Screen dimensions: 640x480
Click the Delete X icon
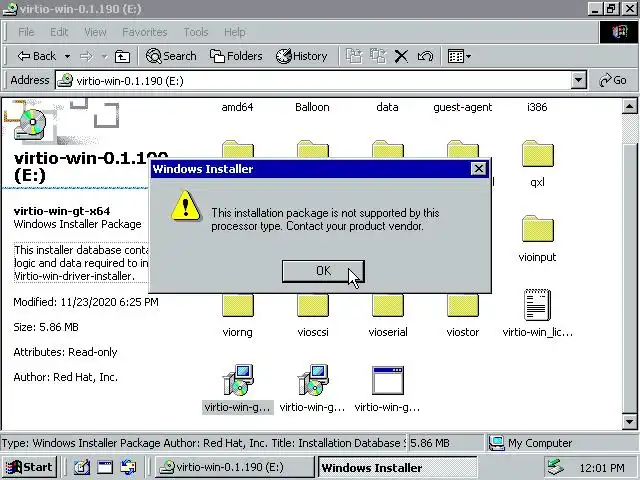tap(401, 56)
